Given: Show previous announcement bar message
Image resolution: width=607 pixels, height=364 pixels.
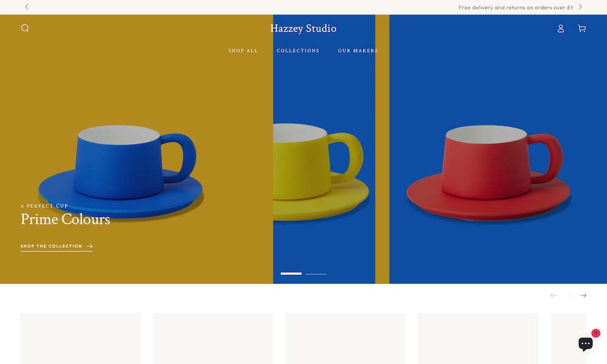Looking at the screenshot, I should (x=27, y=7).
